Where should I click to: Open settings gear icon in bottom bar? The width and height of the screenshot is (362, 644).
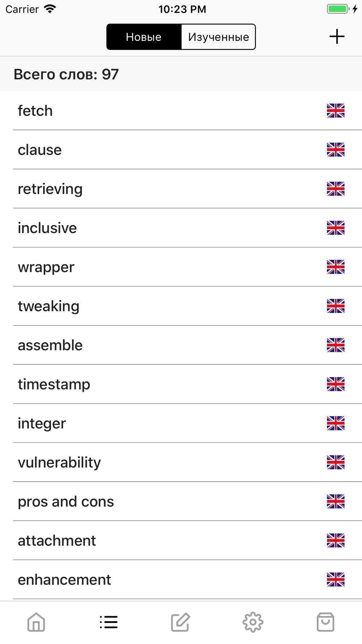253,622
